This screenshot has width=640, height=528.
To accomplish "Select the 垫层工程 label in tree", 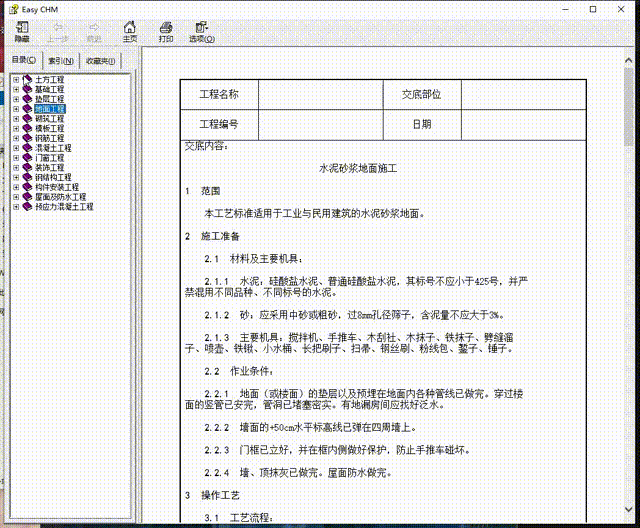I will coord(49,99).
